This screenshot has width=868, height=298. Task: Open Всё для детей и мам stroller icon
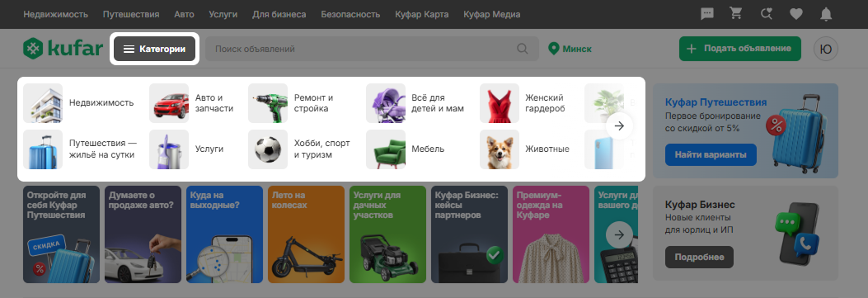click(x=386, y=103)
